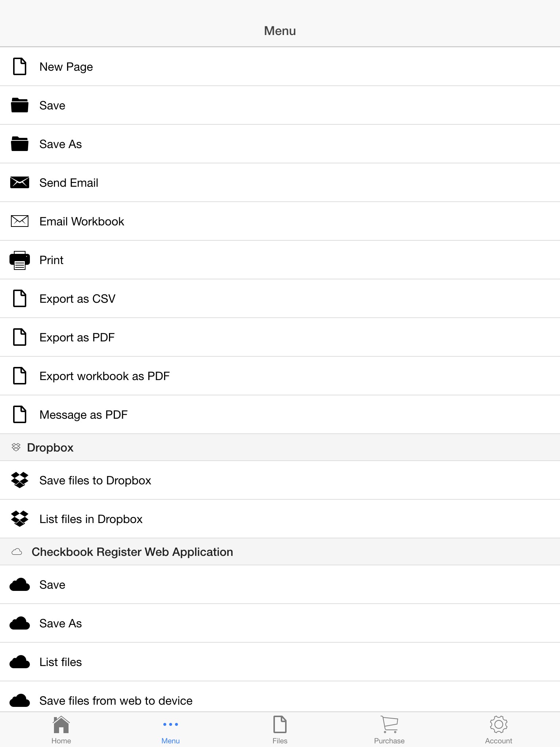Tap the Dropbox icon beside Save files to Dropbox
Image resolution: width=560 pixels, height=747 pixels.
20,480
